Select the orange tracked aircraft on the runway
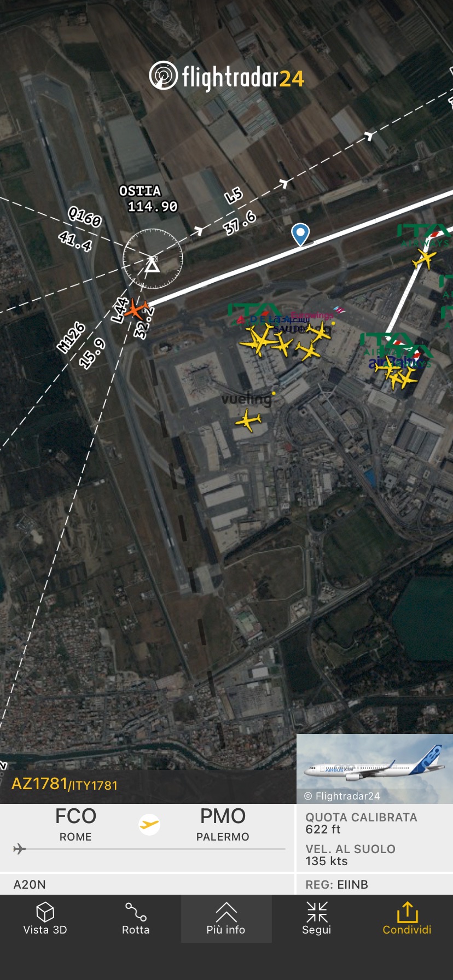 click(136, 309)
